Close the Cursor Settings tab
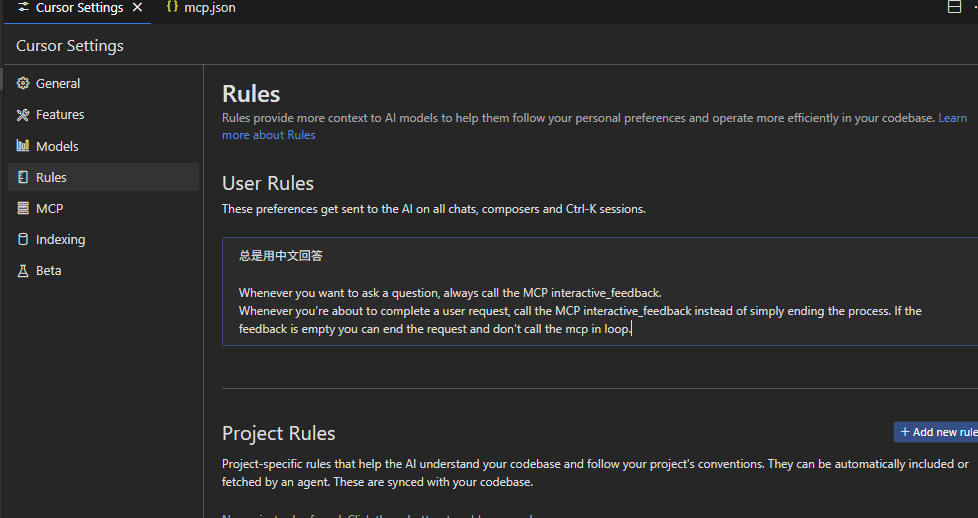This screenshot has width=978, height=518. (x=138, y=7)
